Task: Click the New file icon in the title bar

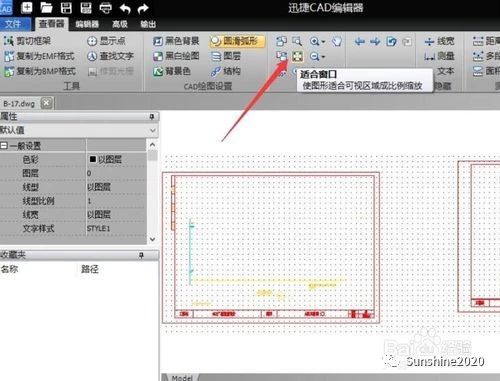Action: tap(26, 7)
